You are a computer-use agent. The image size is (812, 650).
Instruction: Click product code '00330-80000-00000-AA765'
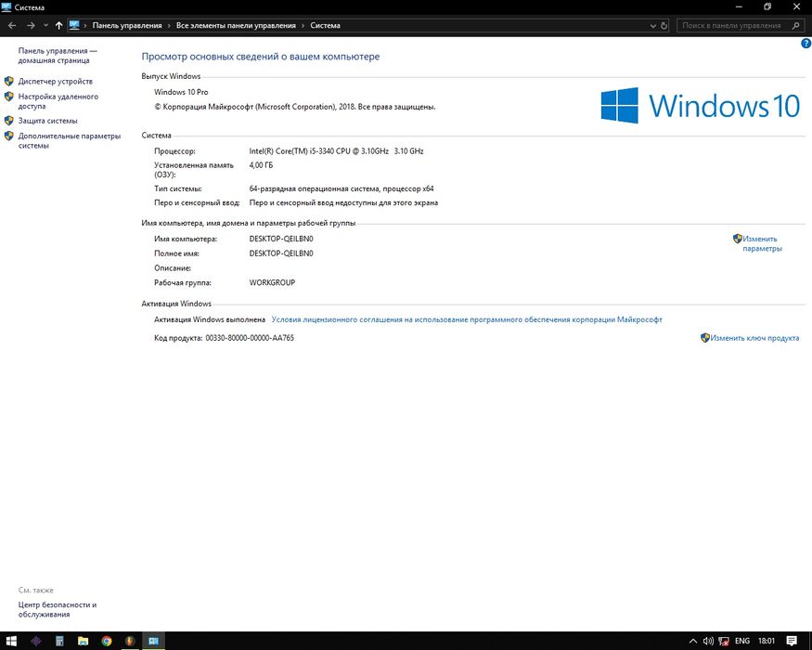250,338
